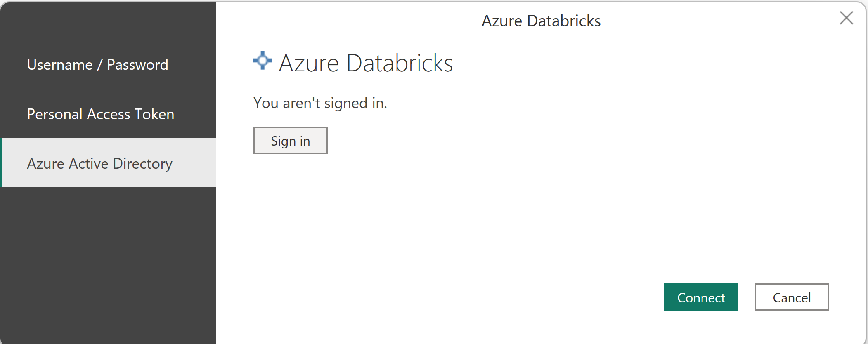Connect to Azure Databricks
The image size is (868, 344).
(x=701, y=297)
